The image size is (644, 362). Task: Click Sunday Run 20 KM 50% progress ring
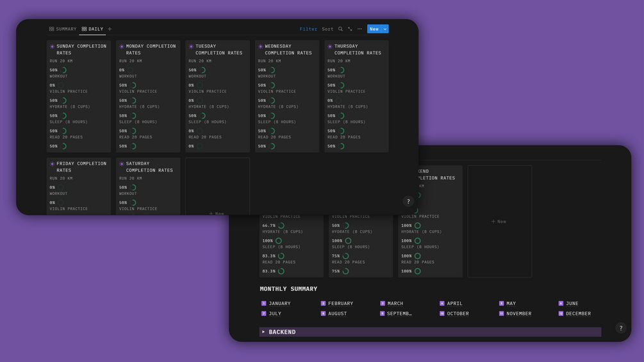[x=63, y=70]
